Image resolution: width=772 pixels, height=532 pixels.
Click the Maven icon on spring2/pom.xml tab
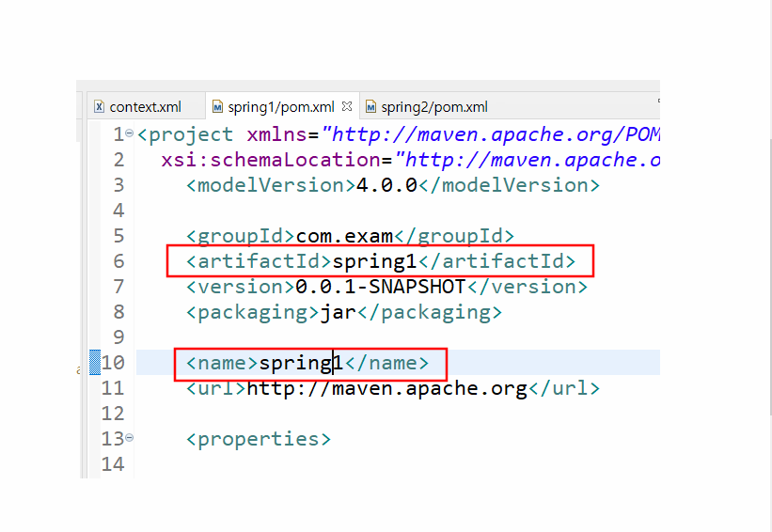coord(370,107)
